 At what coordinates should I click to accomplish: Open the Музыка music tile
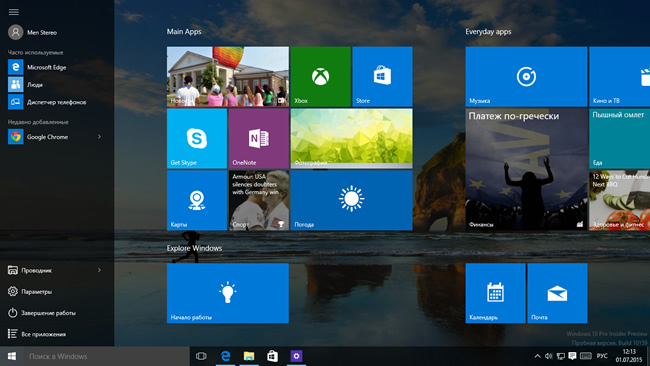pos(526,77)
